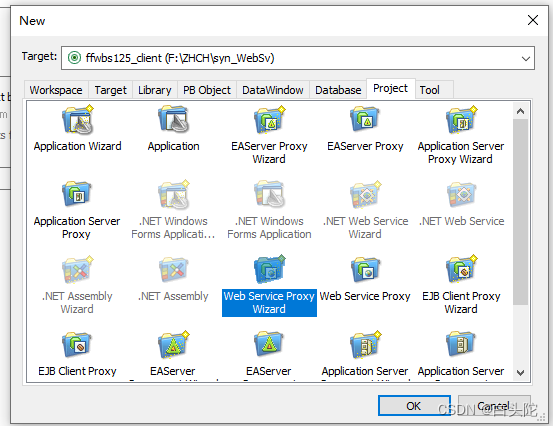Select the Project tab
Viewport: 553px width, 426px height.
pyautogui.click(x=390, y=89)
